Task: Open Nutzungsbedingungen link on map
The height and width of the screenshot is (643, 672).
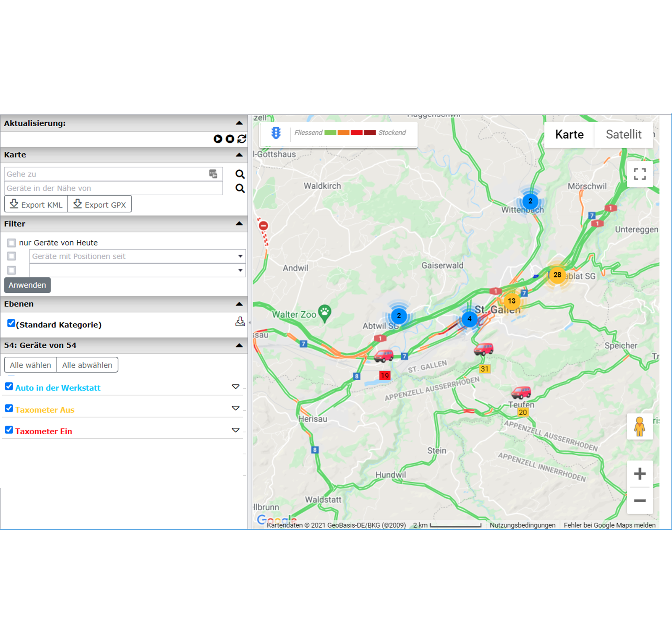Action: [x=522, y=525]
